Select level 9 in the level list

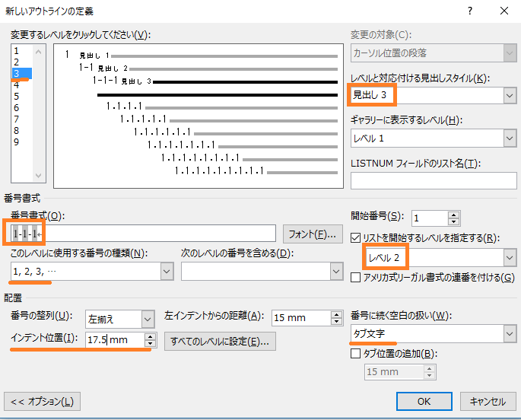click(x=16, y=142)
